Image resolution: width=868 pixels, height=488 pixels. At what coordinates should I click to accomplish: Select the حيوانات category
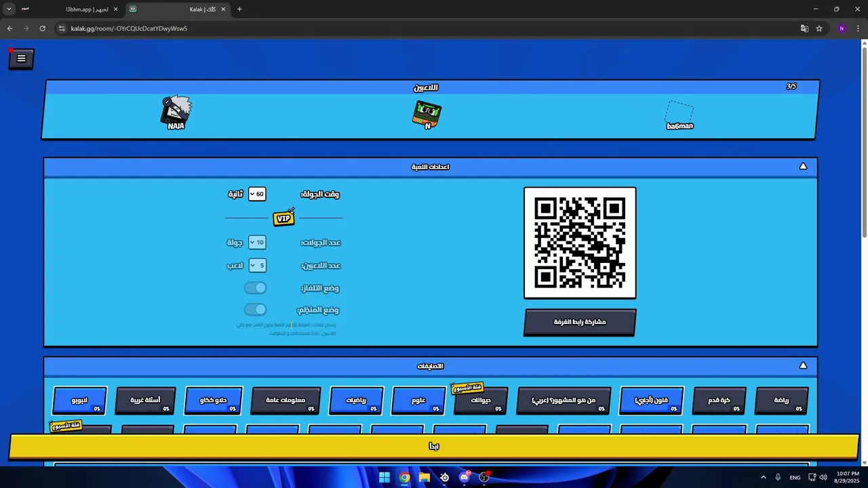pyautogui.click(x=481, y=401)
